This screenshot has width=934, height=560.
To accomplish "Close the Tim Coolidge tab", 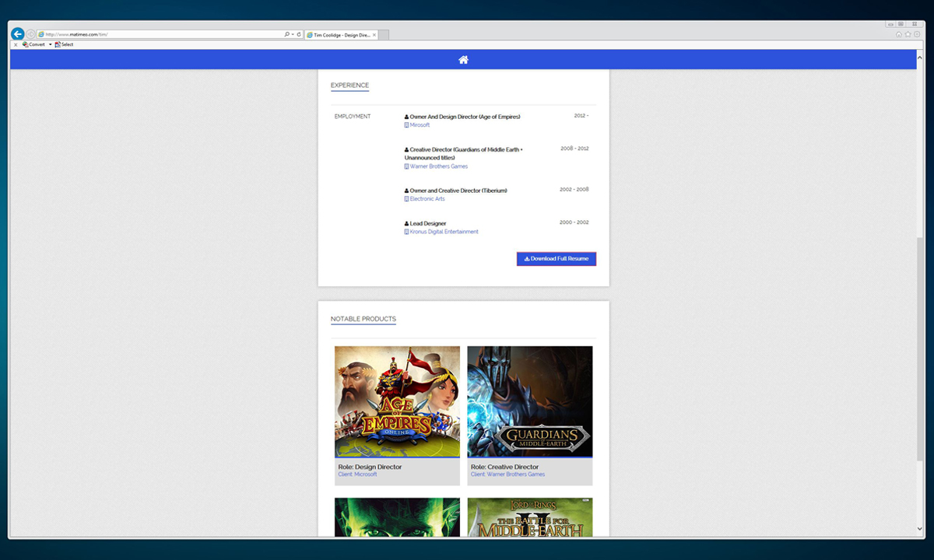I will (x=374, y=35).
